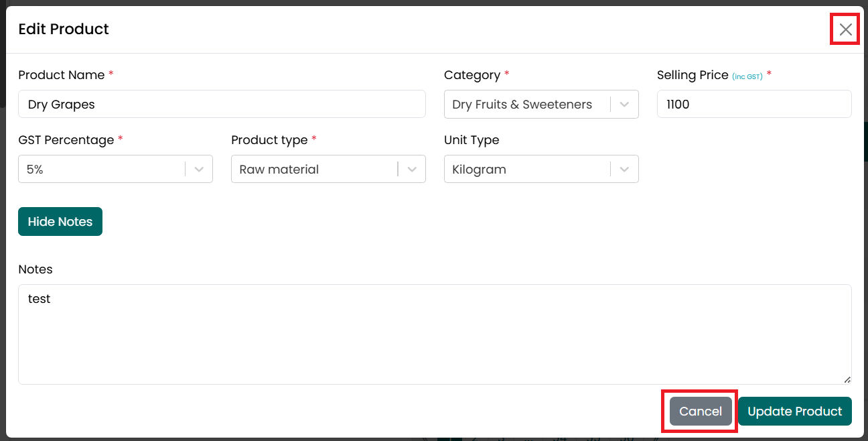This screenshot has width=868, height=441.
Task: Click Update Product button
Action: 795,412
